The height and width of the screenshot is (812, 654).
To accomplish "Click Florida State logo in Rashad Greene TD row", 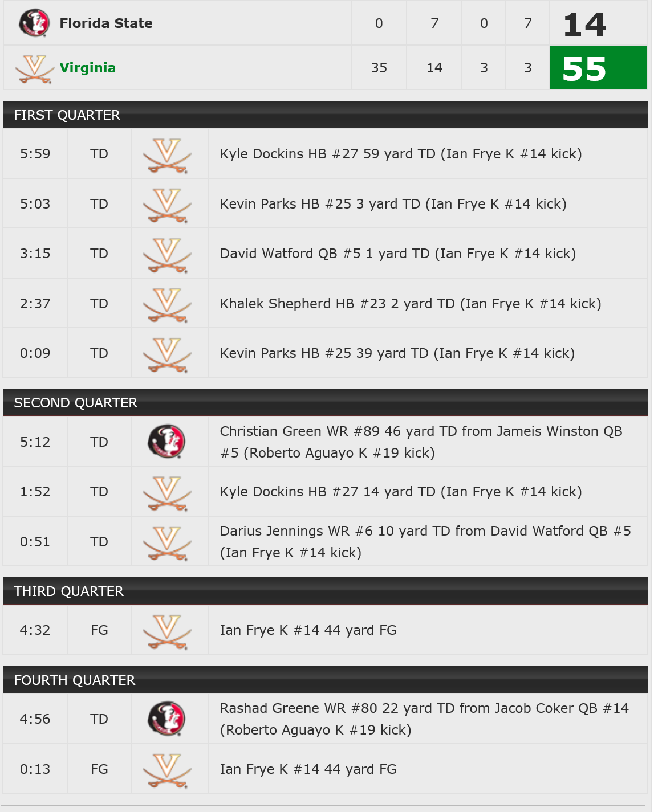I will point(167,718).
